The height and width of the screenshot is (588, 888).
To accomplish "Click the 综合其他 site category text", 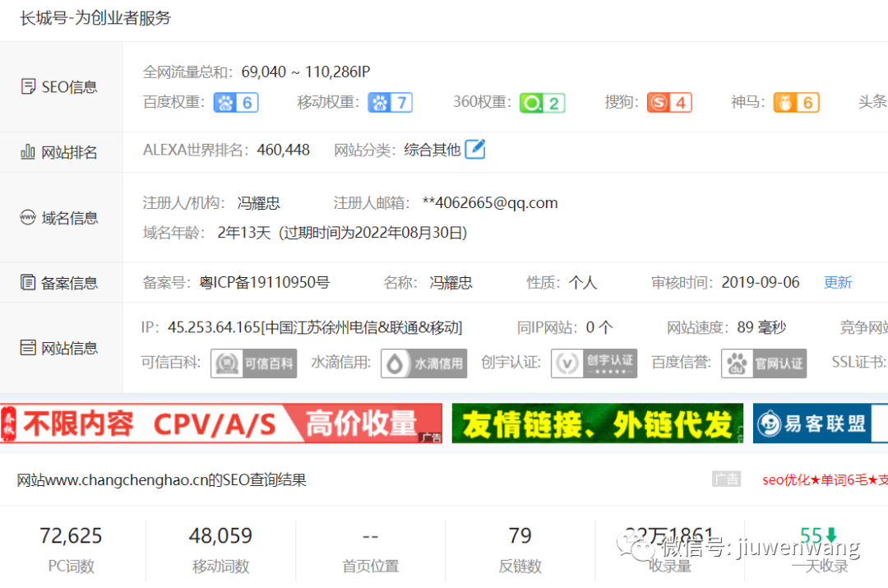I will point(432,150).
